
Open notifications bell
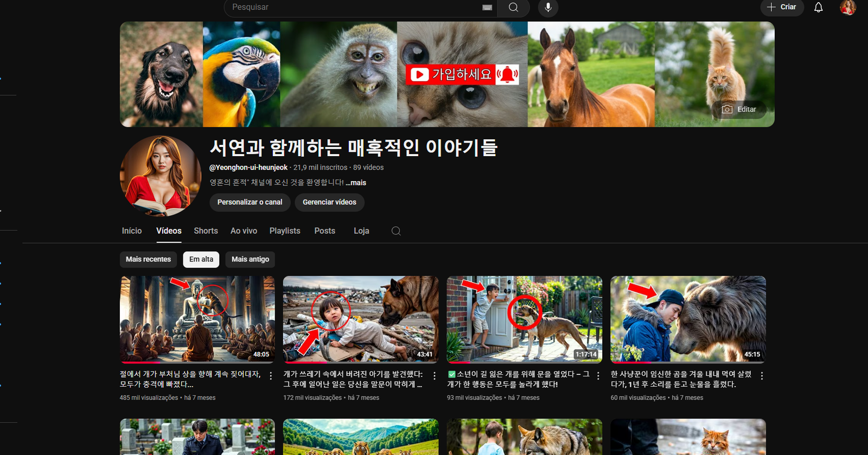click(x=818, y=7)
